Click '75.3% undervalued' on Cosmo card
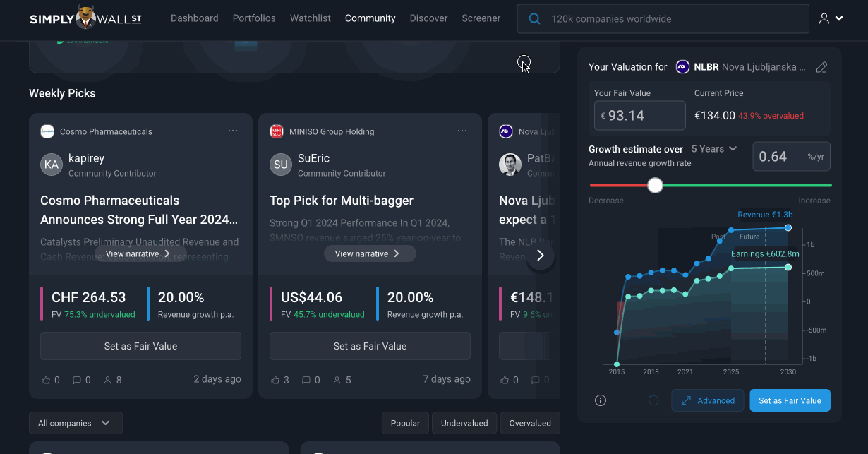This screenshot has height=454, width=868. pos(100,315)
